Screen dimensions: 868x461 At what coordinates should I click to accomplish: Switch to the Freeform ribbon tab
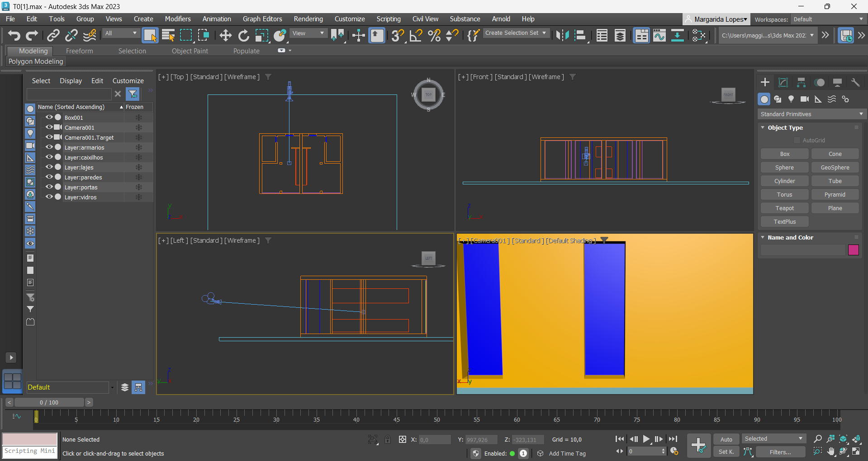[x=79, y=51]
